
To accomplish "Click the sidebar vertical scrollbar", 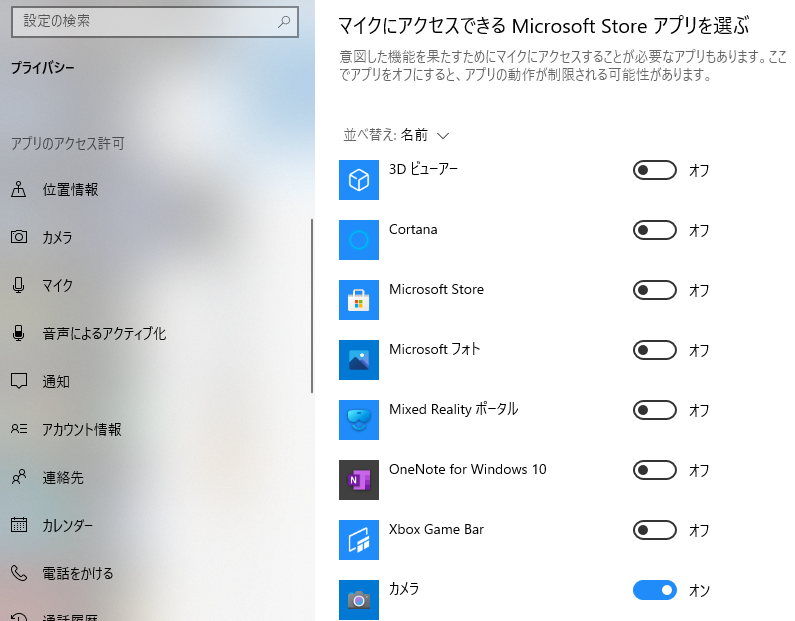I will coord(312,306).
